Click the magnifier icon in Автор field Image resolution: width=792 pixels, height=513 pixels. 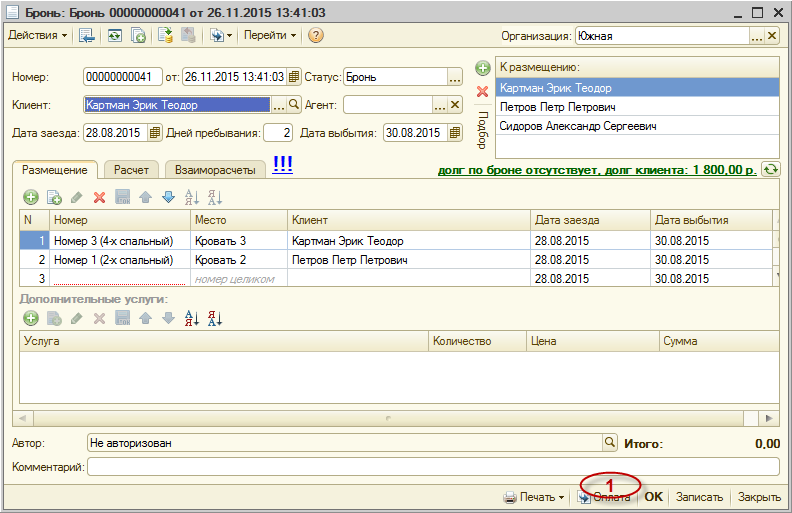coord(610,443)
